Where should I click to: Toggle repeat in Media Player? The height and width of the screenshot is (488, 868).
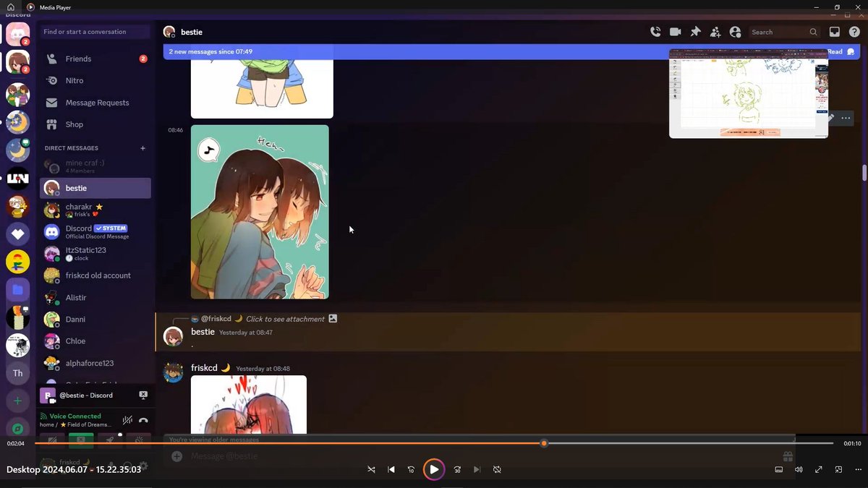497,469
